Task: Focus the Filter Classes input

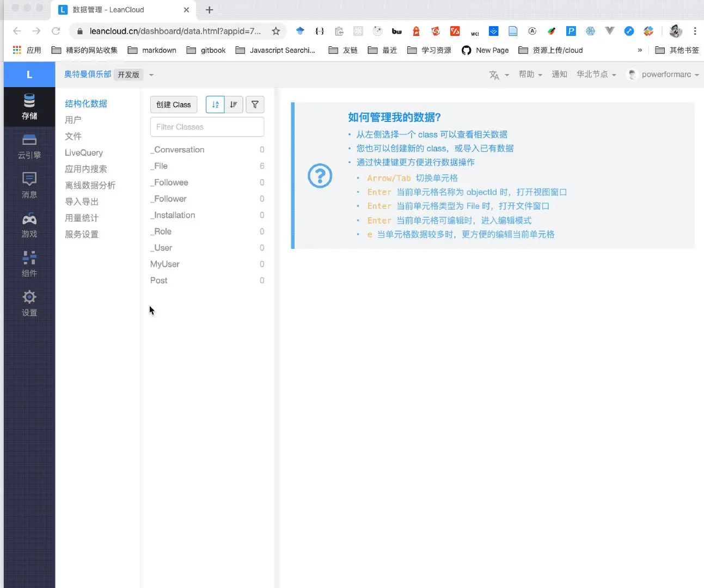Action: click(207, 127)
